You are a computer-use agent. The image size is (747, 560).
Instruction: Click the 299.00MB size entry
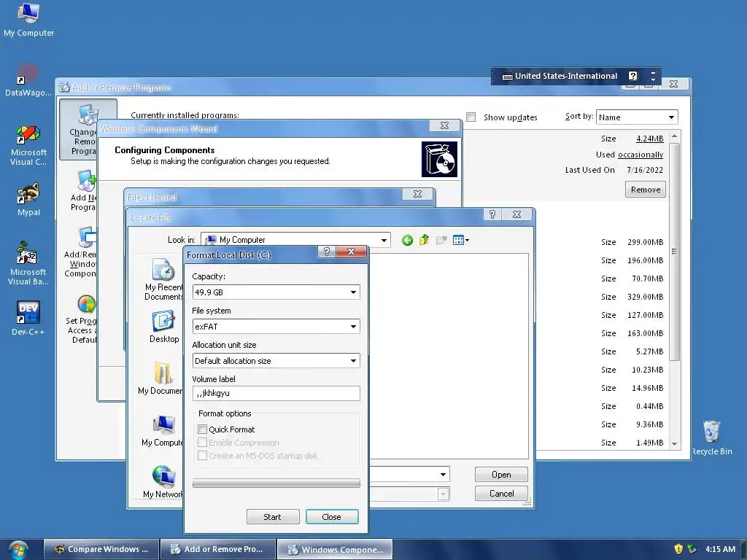[x=645, y=242]
